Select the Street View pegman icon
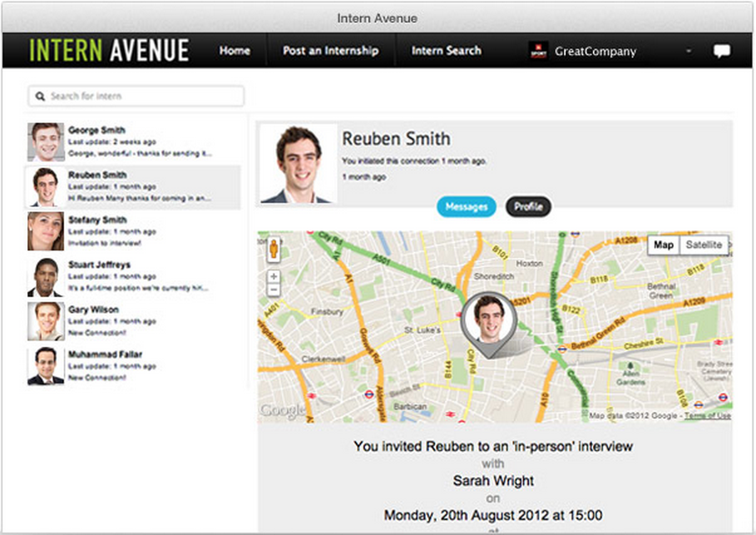 tap(273, 249)
